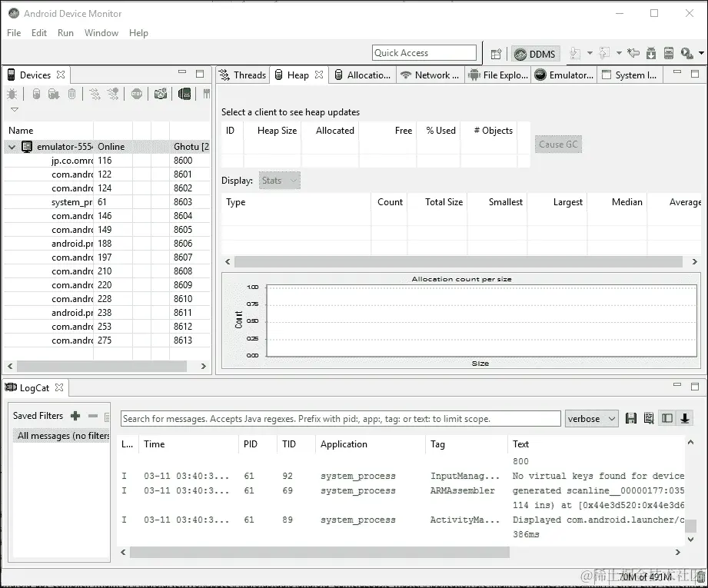This screenshot has width=708, height=588.
Task: Maximize the LogCat panel
Action: (x=695, y=386)
